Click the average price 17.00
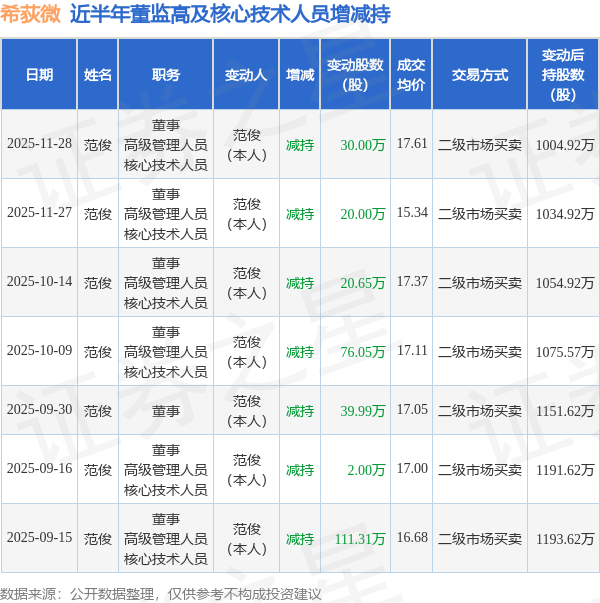This screenshot has height=603, width=600. [x=412, y=468]
